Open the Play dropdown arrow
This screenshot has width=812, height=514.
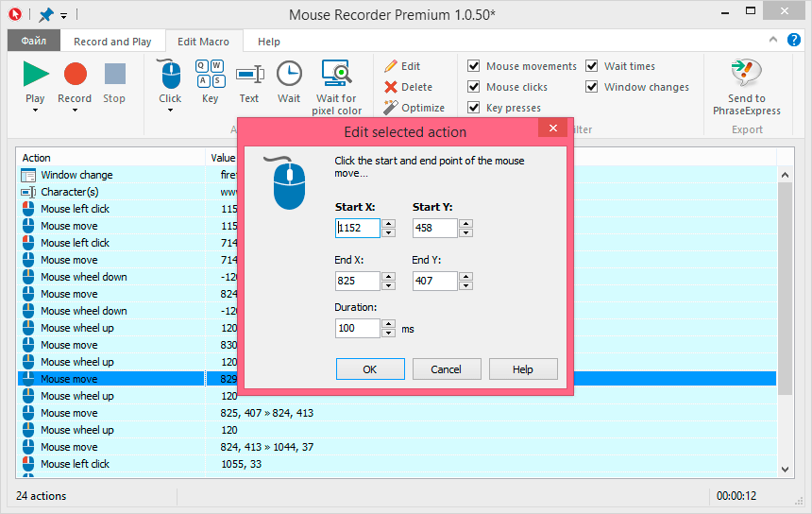pos(35,111)
